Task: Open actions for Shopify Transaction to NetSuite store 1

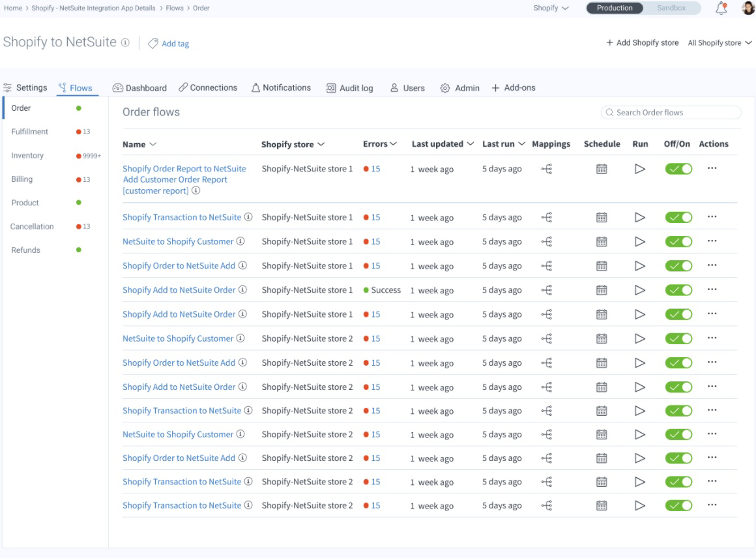Action: [x=712, y=217]
